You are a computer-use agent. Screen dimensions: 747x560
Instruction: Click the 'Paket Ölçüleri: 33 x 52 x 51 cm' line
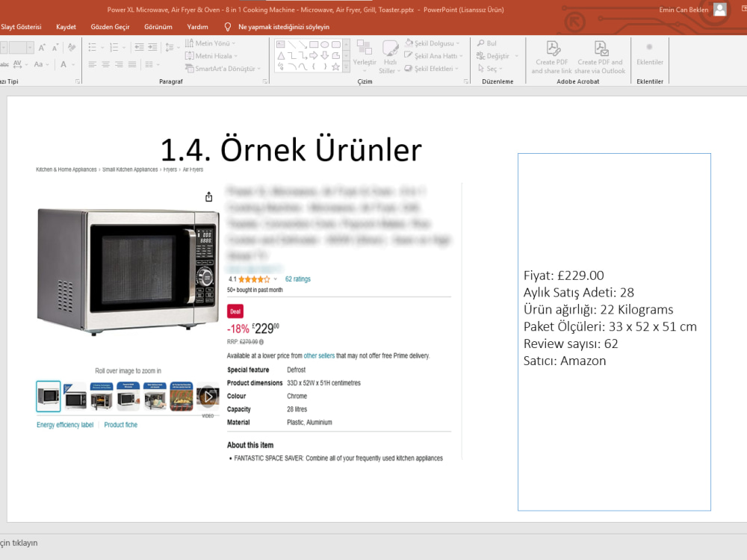[610, 326]
